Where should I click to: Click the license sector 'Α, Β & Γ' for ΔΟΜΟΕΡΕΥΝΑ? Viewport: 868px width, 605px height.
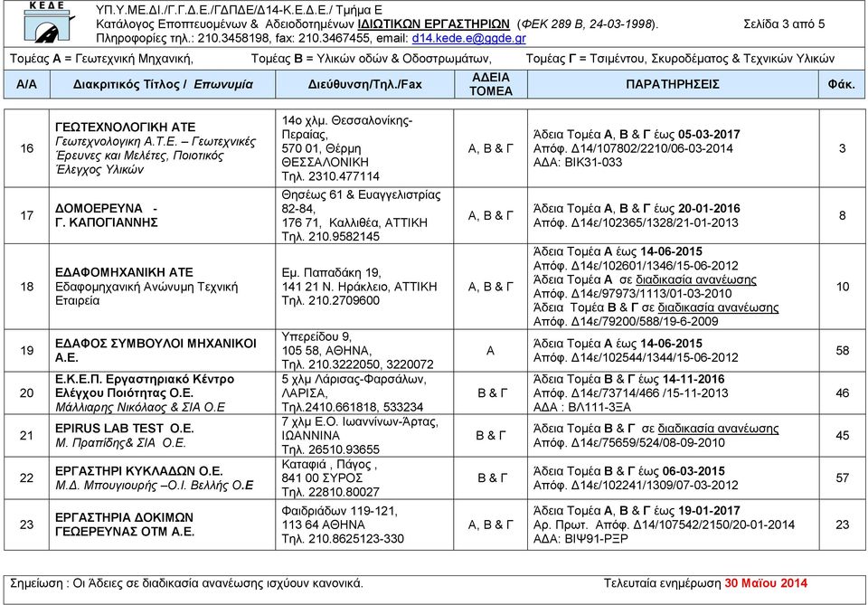[490, 216]
